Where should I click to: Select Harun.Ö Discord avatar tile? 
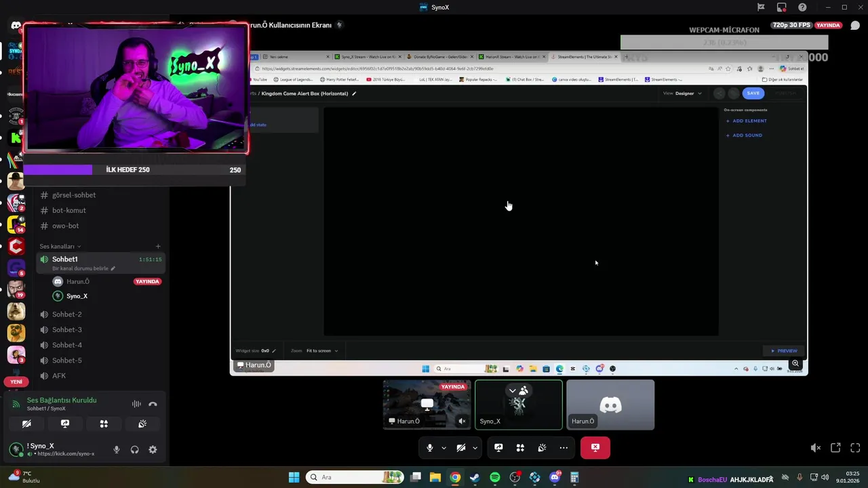610,405
